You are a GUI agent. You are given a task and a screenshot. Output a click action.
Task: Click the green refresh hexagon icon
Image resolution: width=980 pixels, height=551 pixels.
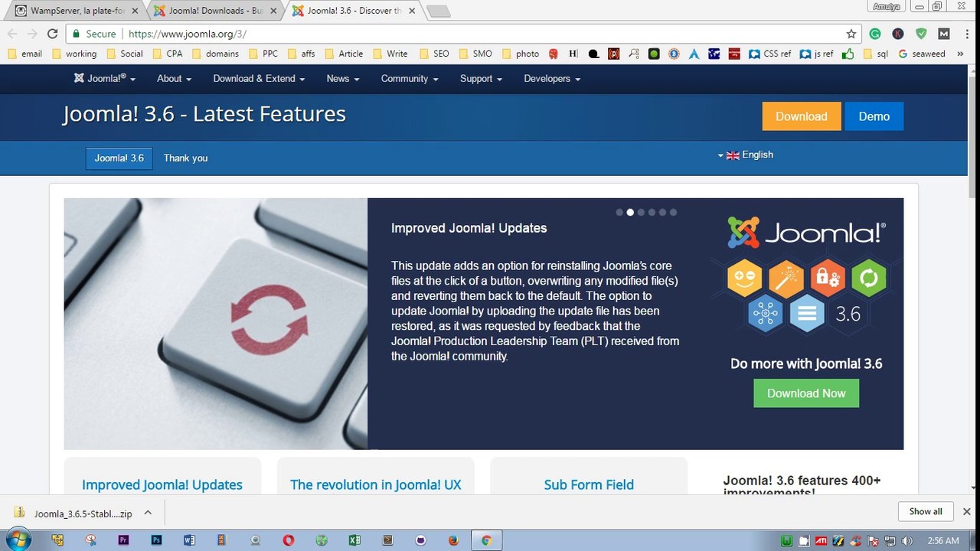point(868,278)
